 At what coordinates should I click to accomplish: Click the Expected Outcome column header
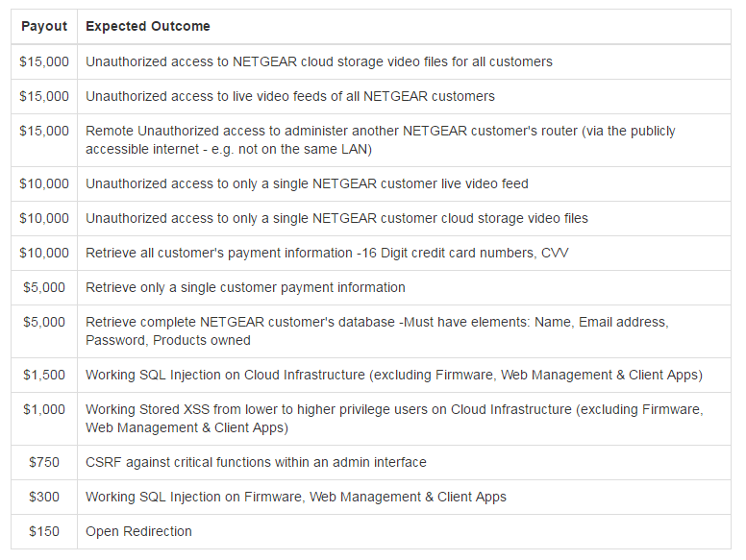point(148,26)
